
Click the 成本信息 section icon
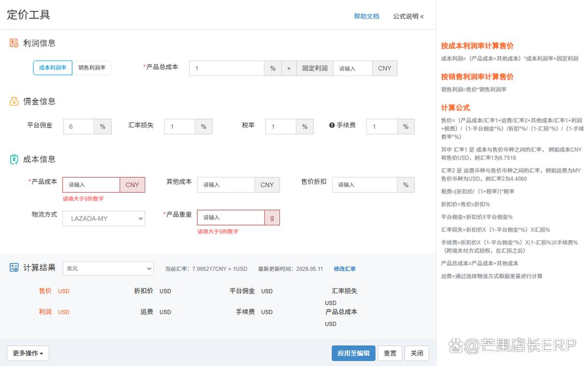click(14, 159)
